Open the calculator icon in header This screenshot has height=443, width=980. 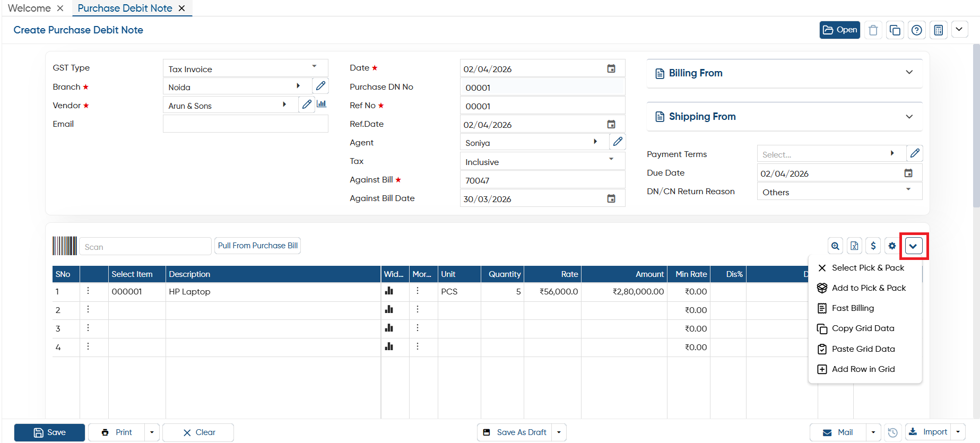click(x=938, y=30)
